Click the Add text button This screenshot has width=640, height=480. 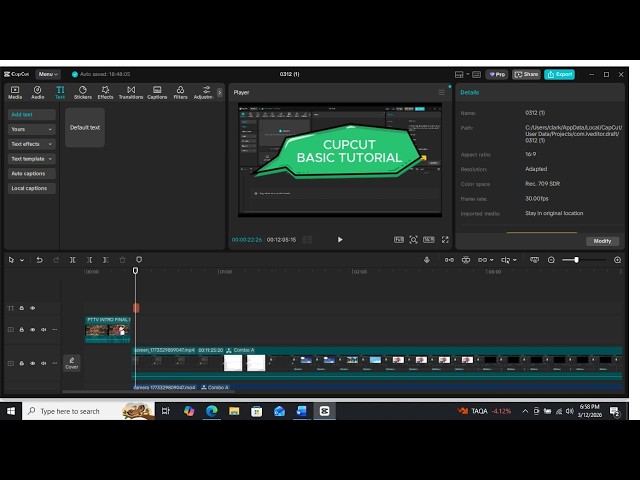coord(31,115)
